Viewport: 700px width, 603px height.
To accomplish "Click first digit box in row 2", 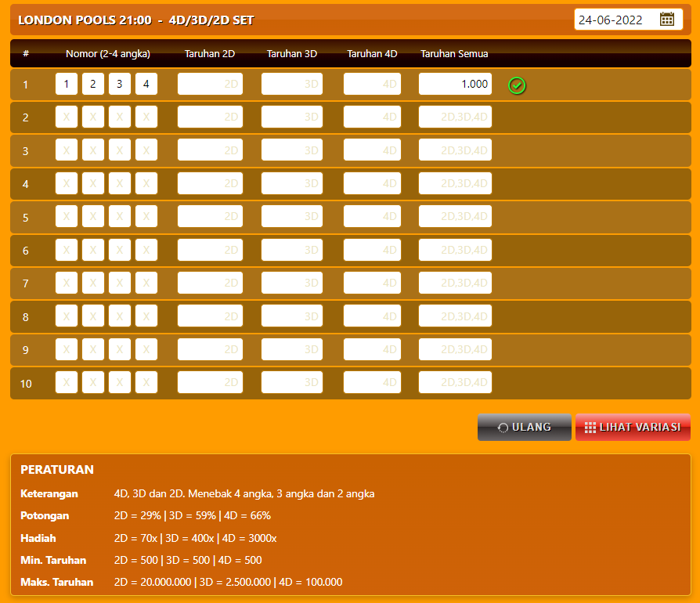I will [67, 117].
